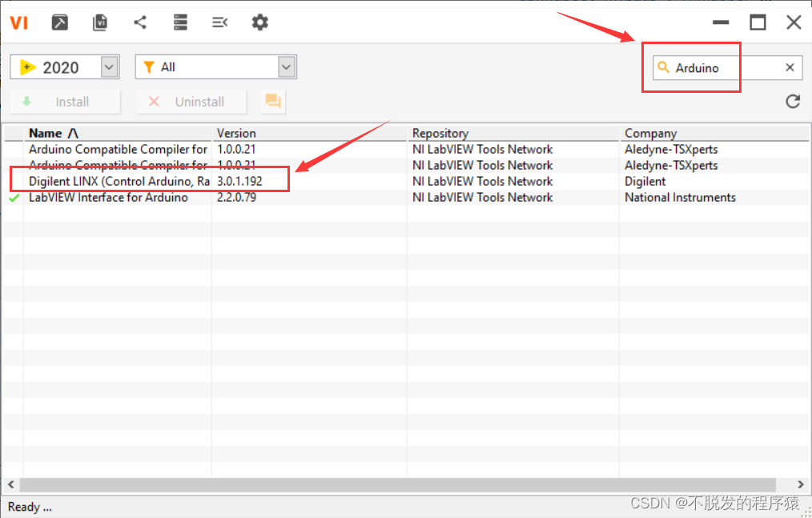Select the Digilent LINX package row
The height and width of the screenshot is (518, 812).
[119, 181]
